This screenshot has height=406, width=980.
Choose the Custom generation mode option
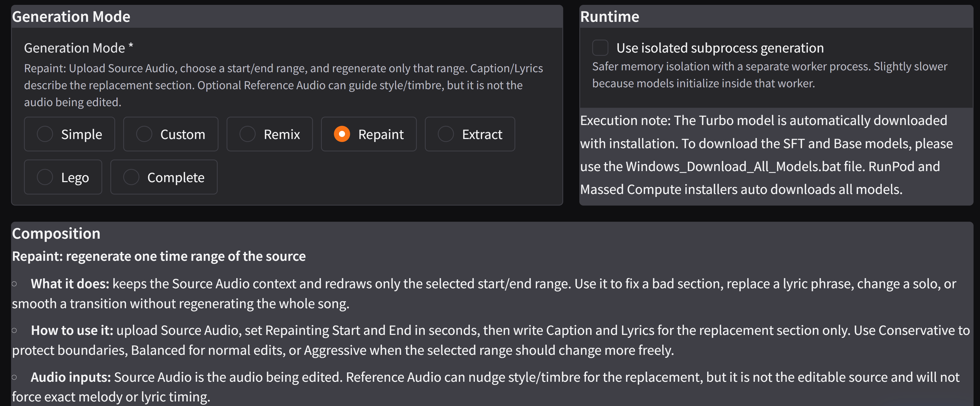(x=170, y=134)
